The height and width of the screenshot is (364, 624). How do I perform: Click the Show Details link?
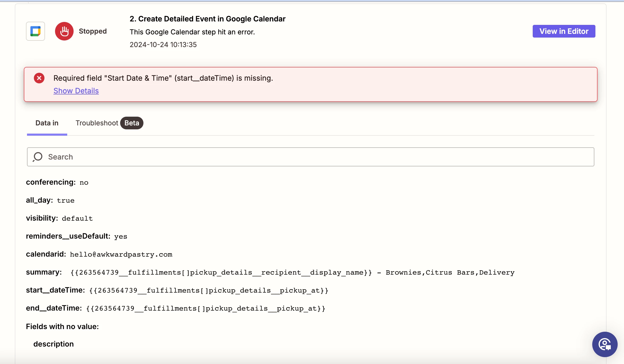click(76, 91)
